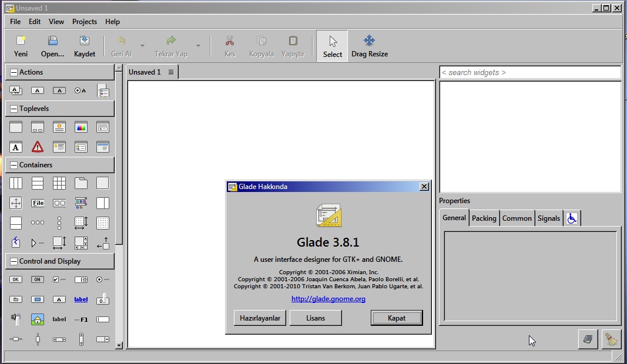627x364 pixels.
Task: Choose the Tool Palette colored icon
Action: click(x=81, y=203)
